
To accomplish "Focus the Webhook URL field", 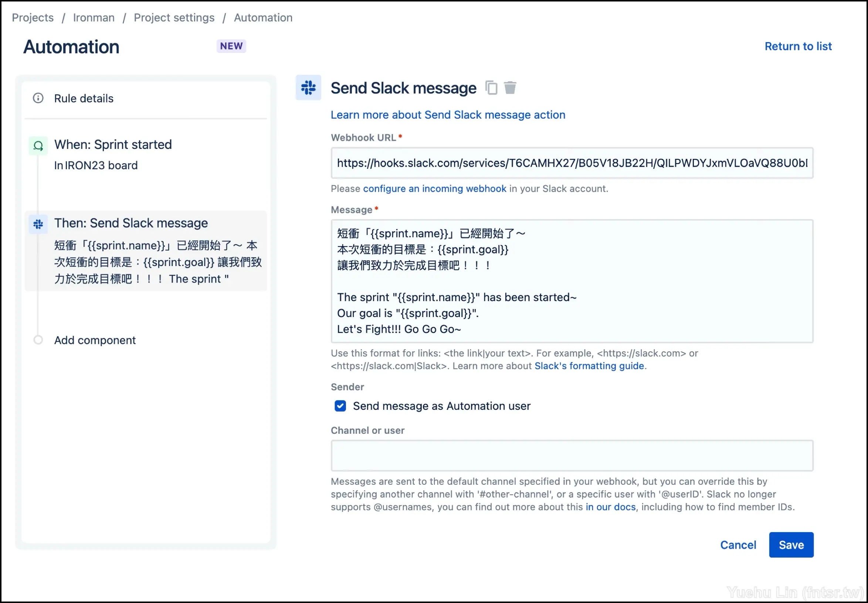I will click(572, 163).
